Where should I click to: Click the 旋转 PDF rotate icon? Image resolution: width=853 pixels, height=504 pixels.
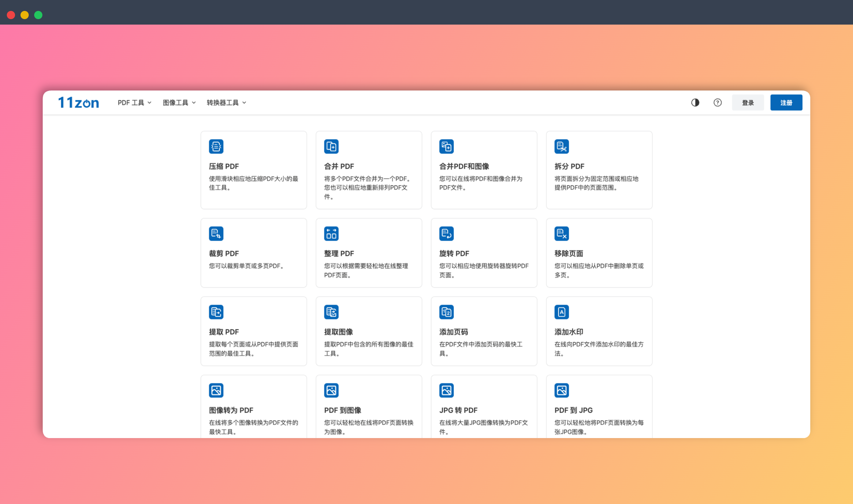[x=447, y=234]
